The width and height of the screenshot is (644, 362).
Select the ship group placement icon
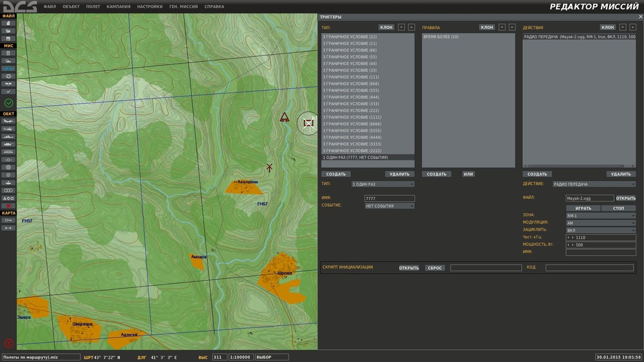point(8,137)
